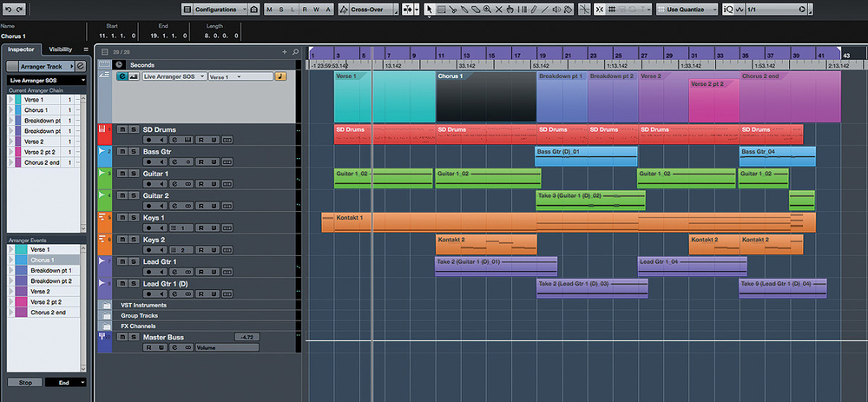This screenshot has height=402, width=868.
Task: Click the M mute-all state button
Action: coord(270,10)
